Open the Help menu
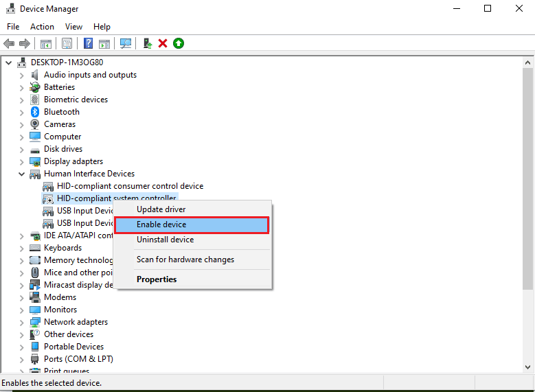This screenshot has height=392, width=535. pyautogui.click(x=102, y=27)
